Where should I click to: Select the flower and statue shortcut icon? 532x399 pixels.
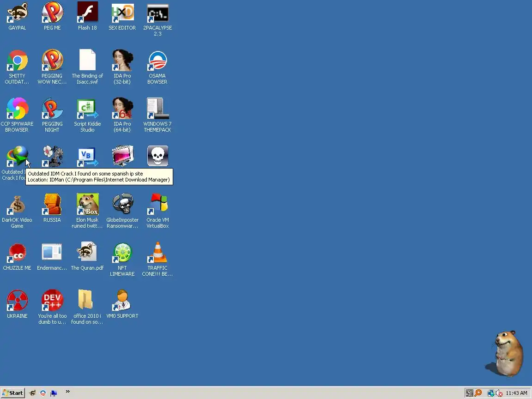pos(52,156)
